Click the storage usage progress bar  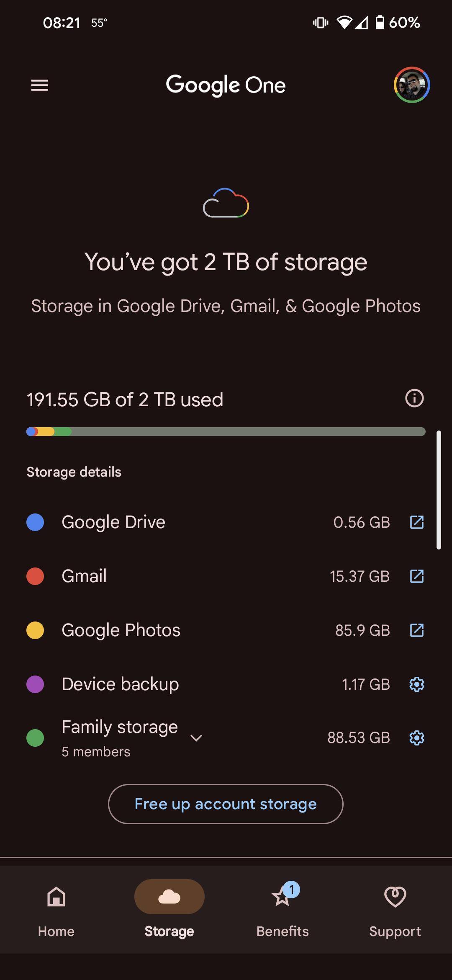tap(226, 431)
